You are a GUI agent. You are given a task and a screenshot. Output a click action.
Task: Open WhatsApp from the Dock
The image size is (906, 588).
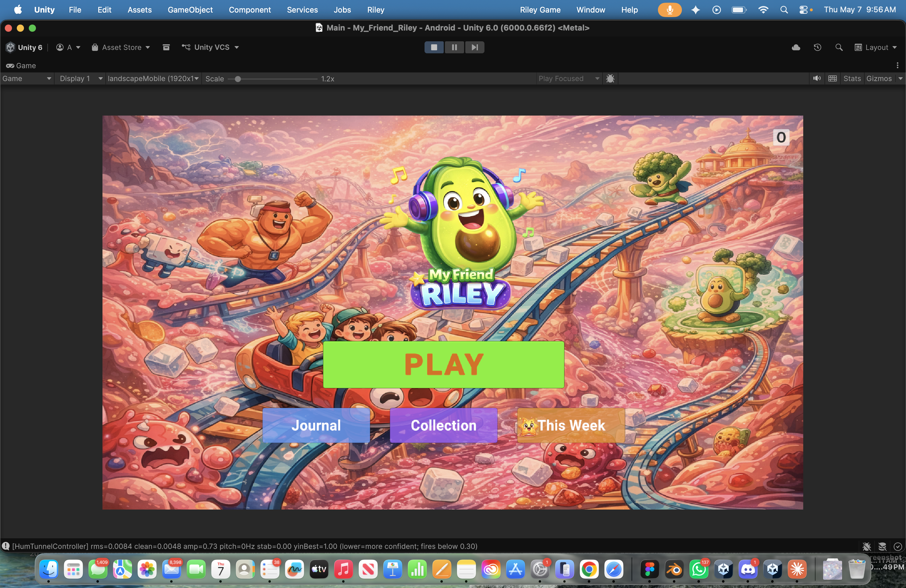(x=699, y=569)
